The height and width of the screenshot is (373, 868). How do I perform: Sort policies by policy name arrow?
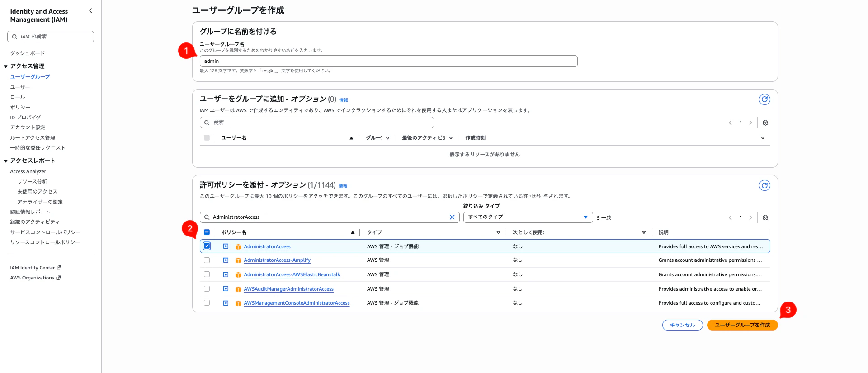353,233
